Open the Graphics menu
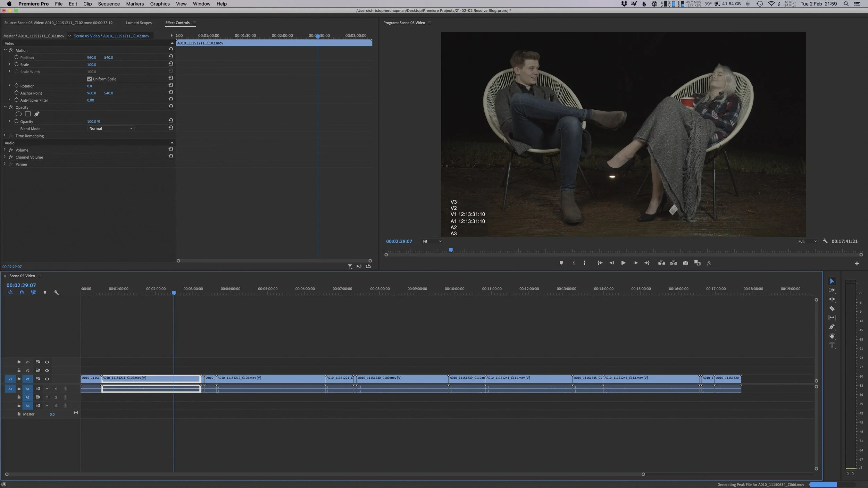This screenshot has height=488, width=868. click(x=160, y=4)
